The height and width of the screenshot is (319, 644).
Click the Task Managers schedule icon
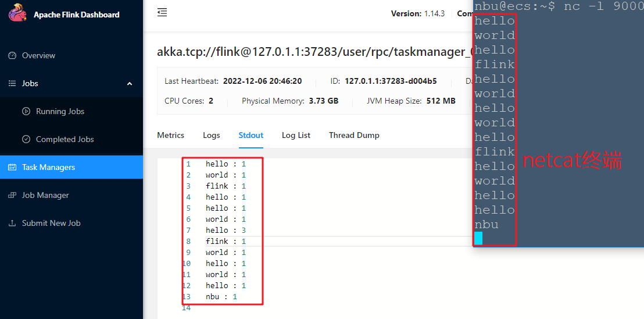click(12, 167)
